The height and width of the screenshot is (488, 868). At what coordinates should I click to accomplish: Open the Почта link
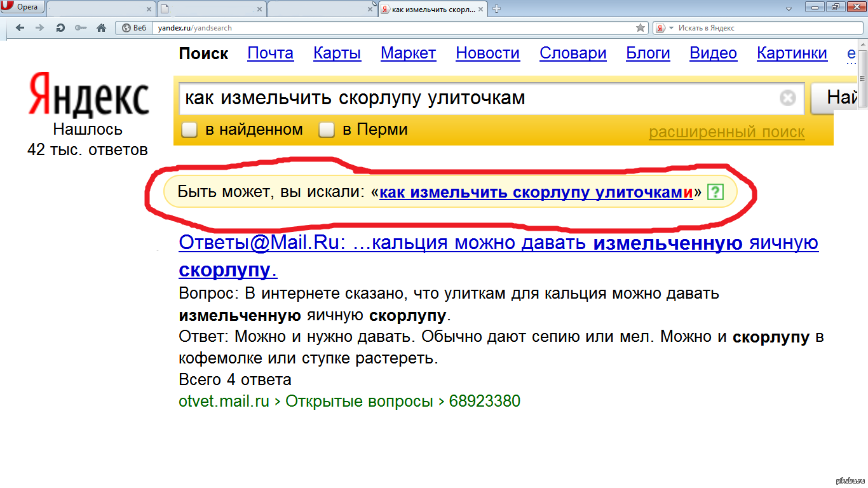coord(271,53)
